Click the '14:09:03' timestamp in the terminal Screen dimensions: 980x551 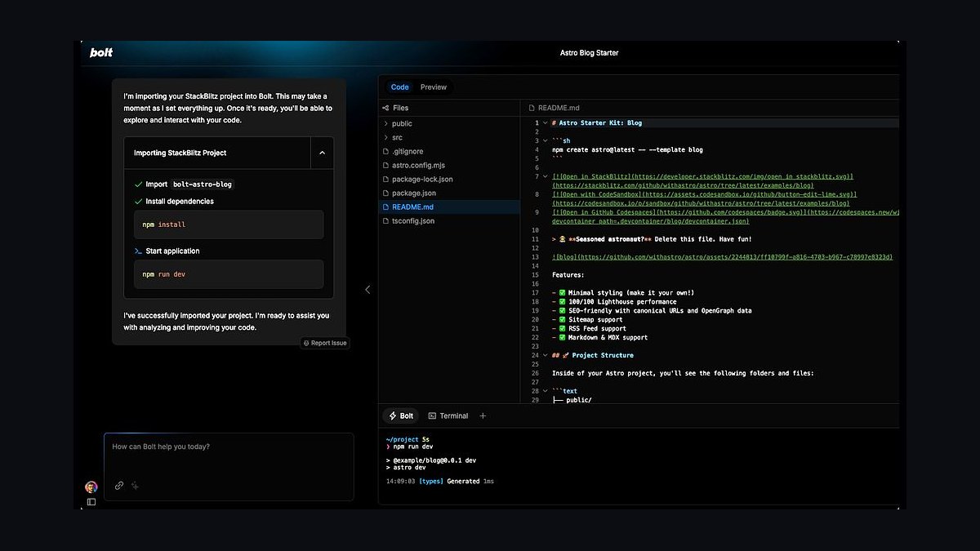[x=401, y=482]
